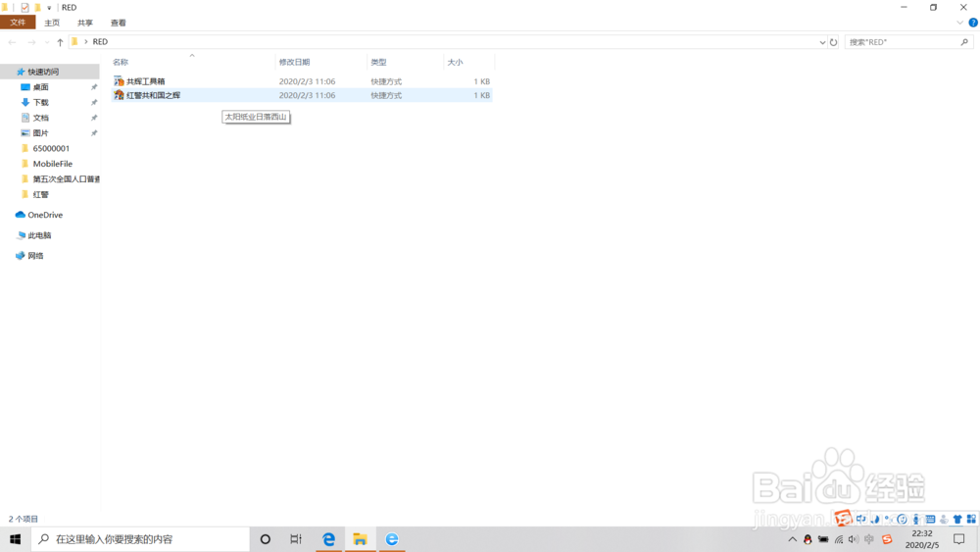
Task: Unpin 图片 using its pin icon
Action: 94,133
